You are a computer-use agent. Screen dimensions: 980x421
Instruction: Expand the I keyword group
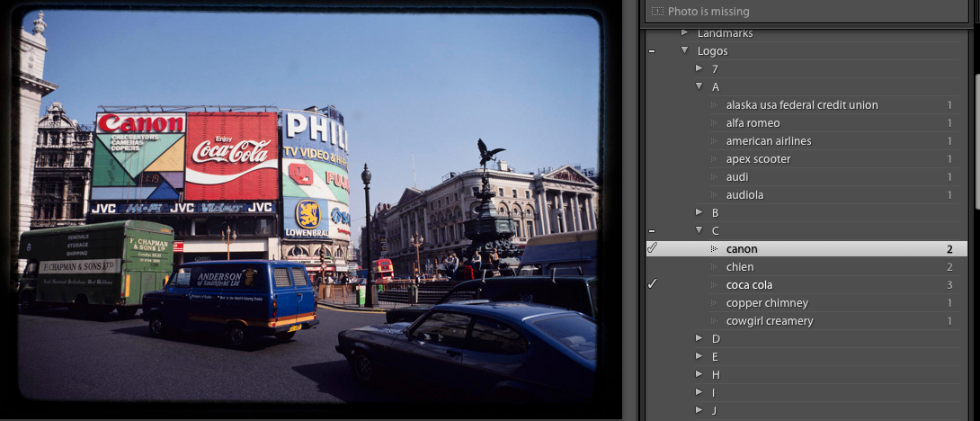pos(699,392)
